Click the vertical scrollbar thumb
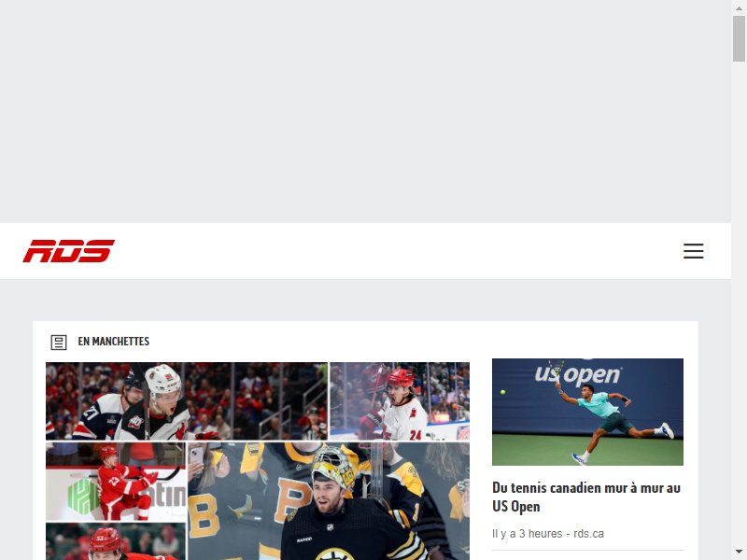 (x=739, y=38)
